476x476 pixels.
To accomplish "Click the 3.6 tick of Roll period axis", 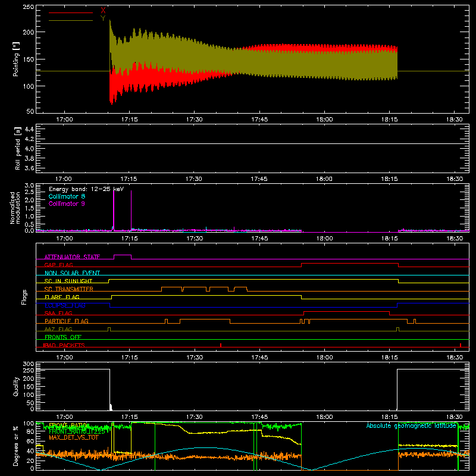I will 29,168.
